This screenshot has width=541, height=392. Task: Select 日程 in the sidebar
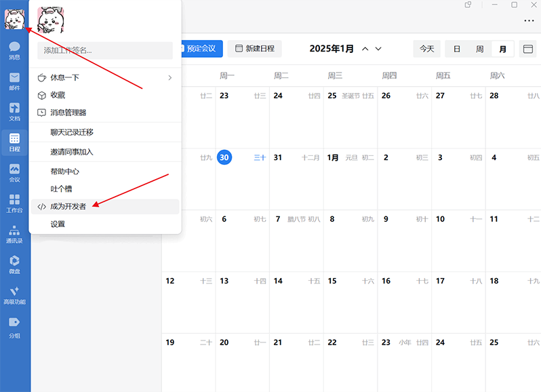(14, 142)
